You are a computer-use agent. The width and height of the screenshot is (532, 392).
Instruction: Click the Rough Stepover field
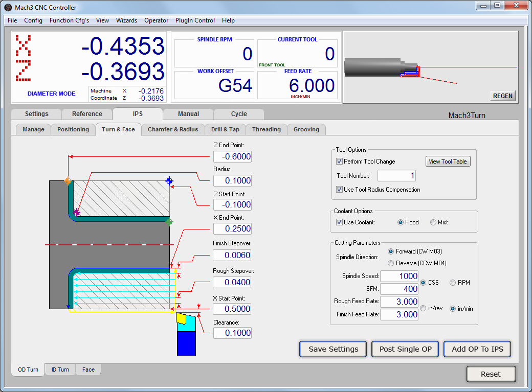(x=232, y=283)
